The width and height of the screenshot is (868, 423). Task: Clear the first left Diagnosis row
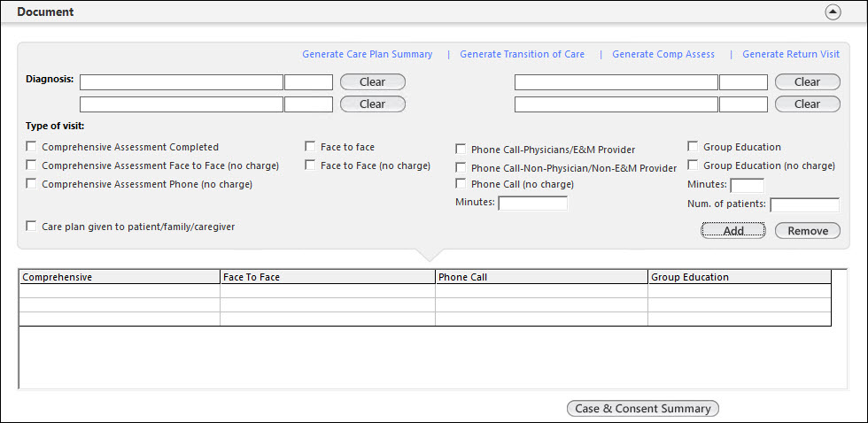click(373, 81)
